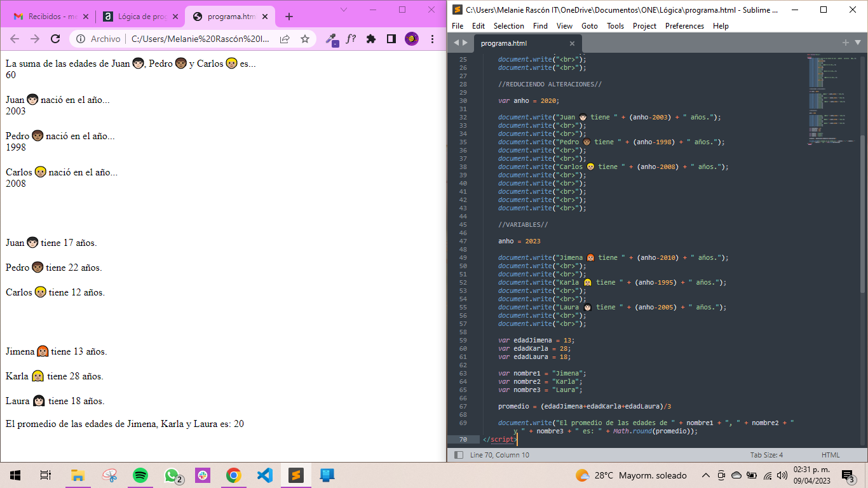Open Spotify from taskbar
Viewport: 868px width, 488px height.
point(140,475)
